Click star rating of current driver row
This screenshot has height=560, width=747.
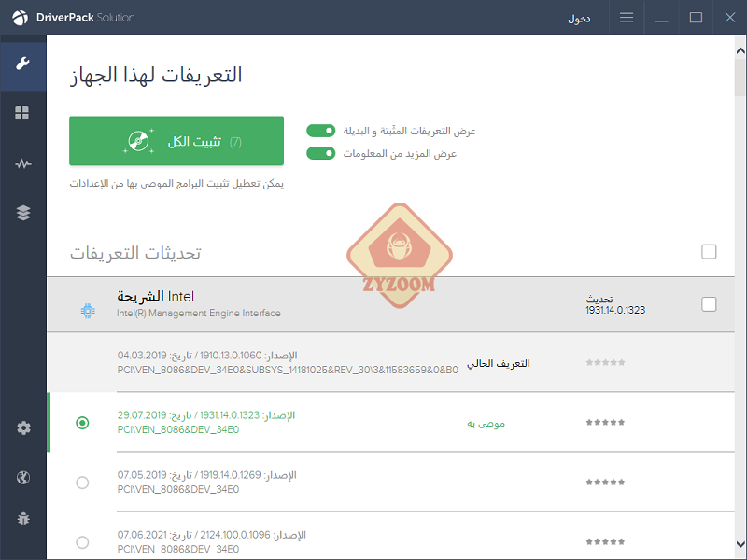coord(605,363)
